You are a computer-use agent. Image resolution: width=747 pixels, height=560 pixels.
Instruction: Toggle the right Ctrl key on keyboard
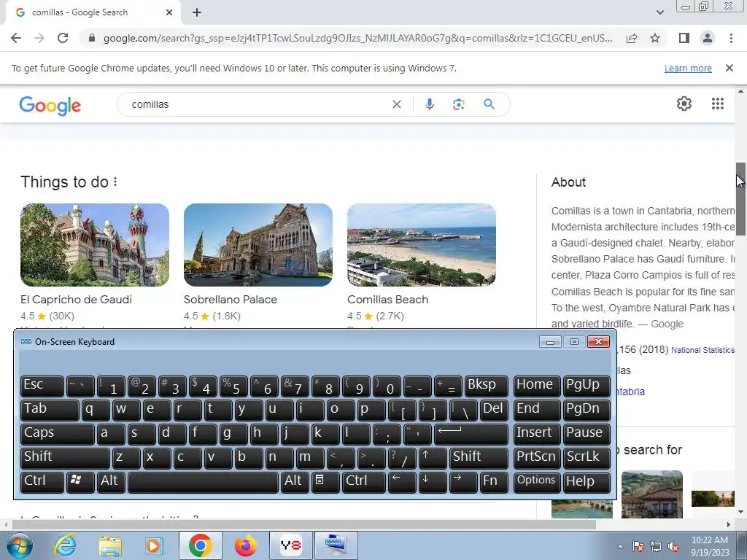(364, 481)
